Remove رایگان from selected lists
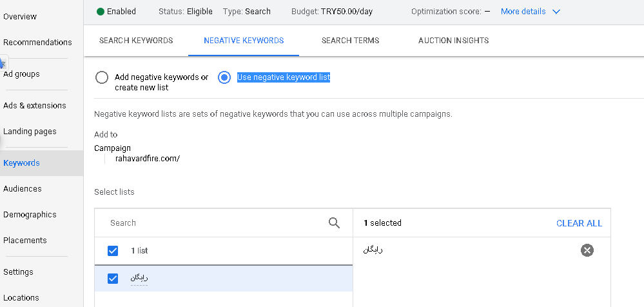Viewport: 644px width, 307px height. 587,250
